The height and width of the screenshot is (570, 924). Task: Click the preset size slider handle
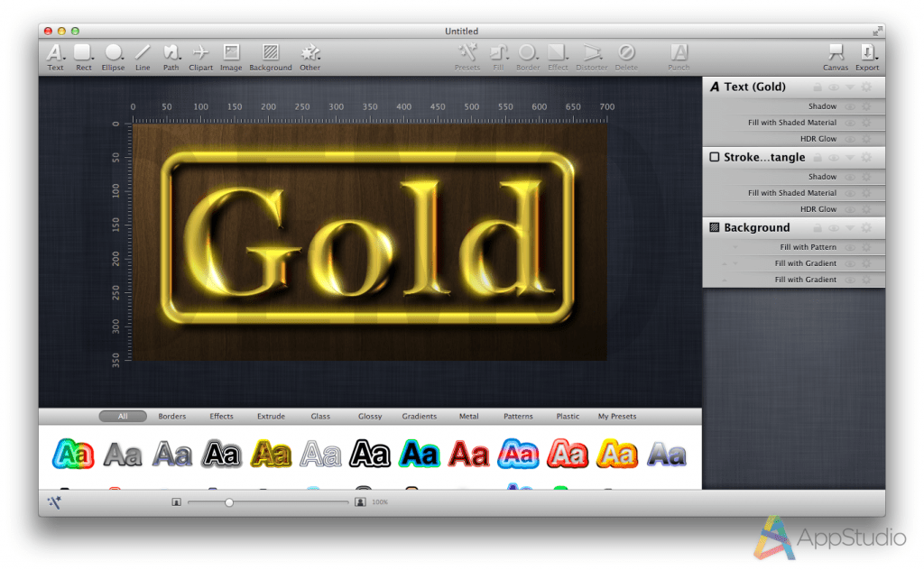click(x=229, y=502)
